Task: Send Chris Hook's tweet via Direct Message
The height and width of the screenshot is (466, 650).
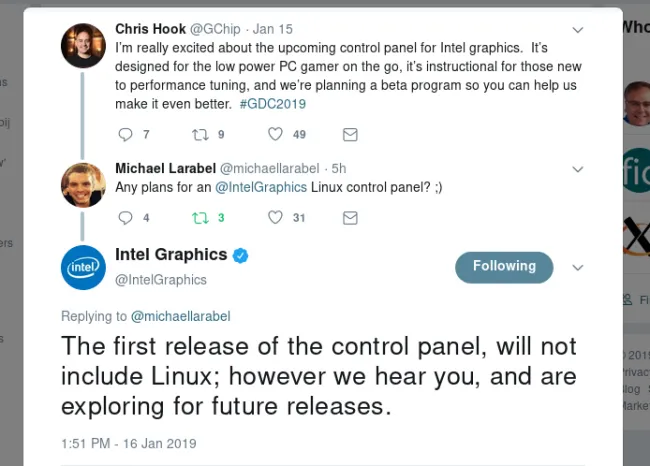Action: pos(350,134)
